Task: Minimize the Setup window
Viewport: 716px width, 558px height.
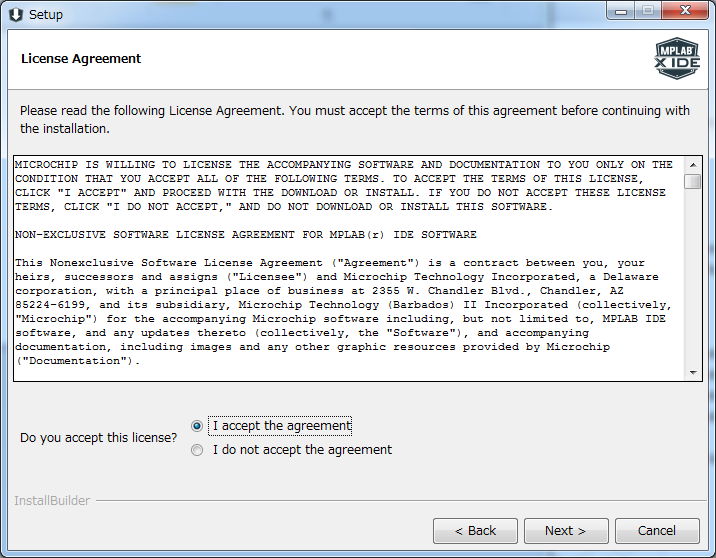Action: click(x=620, y=11)
